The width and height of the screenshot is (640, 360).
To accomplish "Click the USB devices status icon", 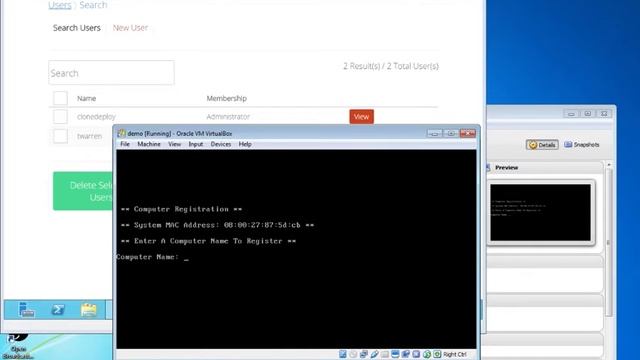I will pyautogui.click(x=374, y=354).
